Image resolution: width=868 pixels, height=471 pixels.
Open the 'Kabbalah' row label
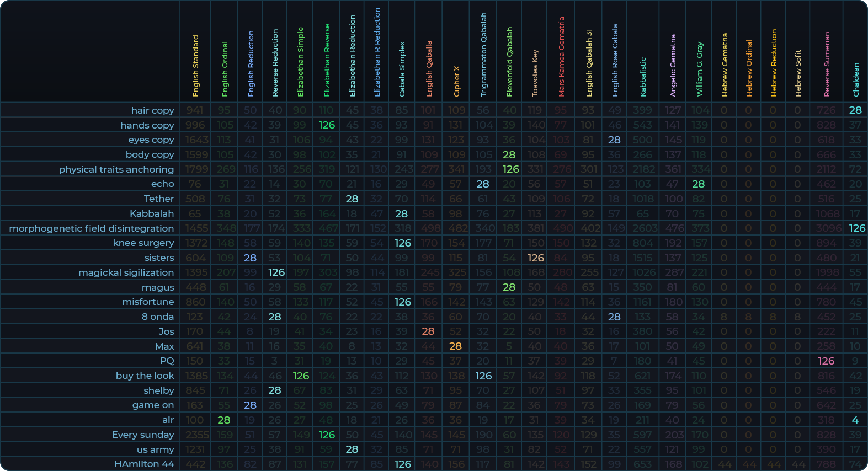151,213
